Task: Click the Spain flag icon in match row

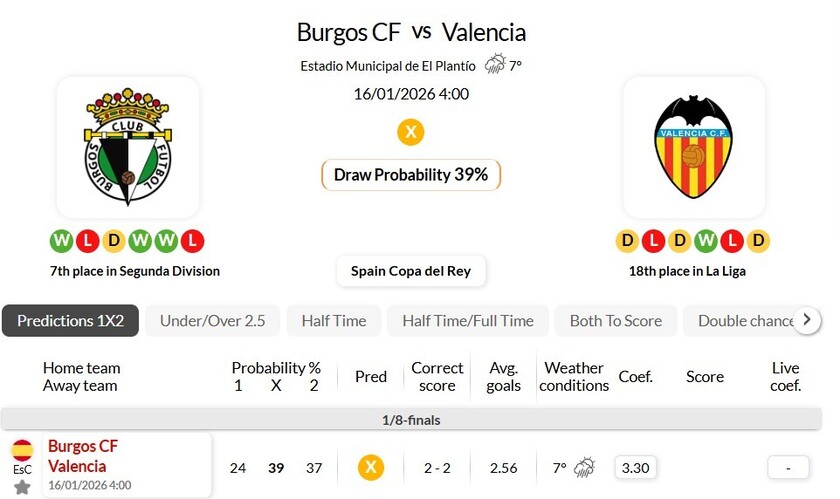Action: [x=22, y=450]
